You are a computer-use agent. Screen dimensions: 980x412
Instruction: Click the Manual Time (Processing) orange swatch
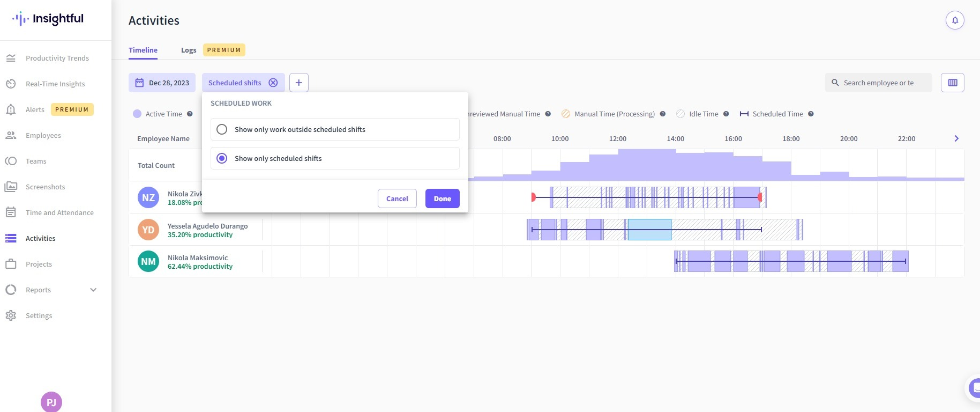click(x=566, y=114)
